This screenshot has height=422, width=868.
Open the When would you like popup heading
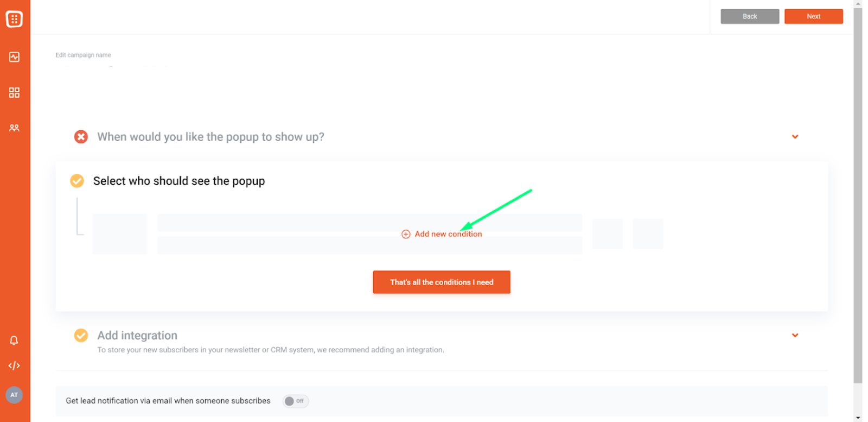210,137
